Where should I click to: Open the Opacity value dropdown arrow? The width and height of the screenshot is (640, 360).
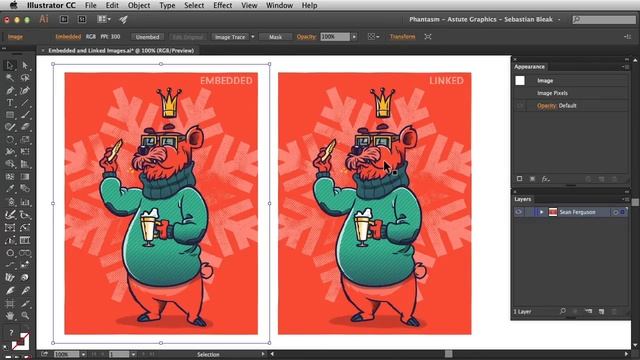[354, 37]
